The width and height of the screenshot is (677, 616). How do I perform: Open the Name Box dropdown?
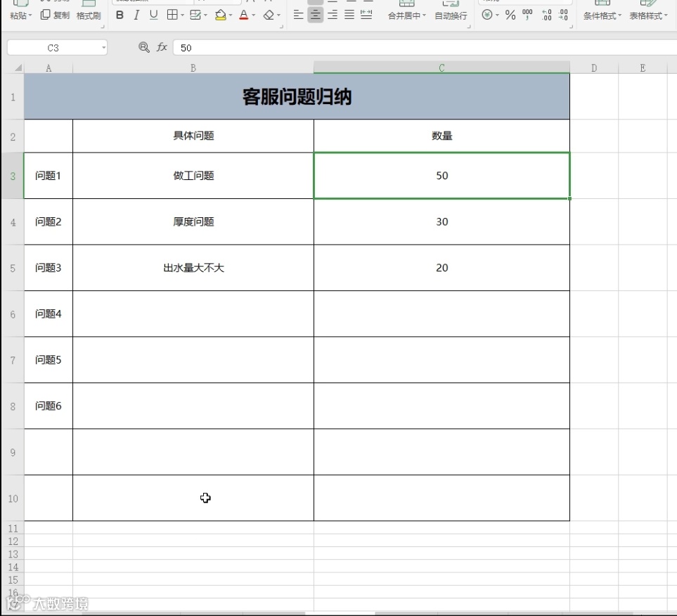pos(103,48)
